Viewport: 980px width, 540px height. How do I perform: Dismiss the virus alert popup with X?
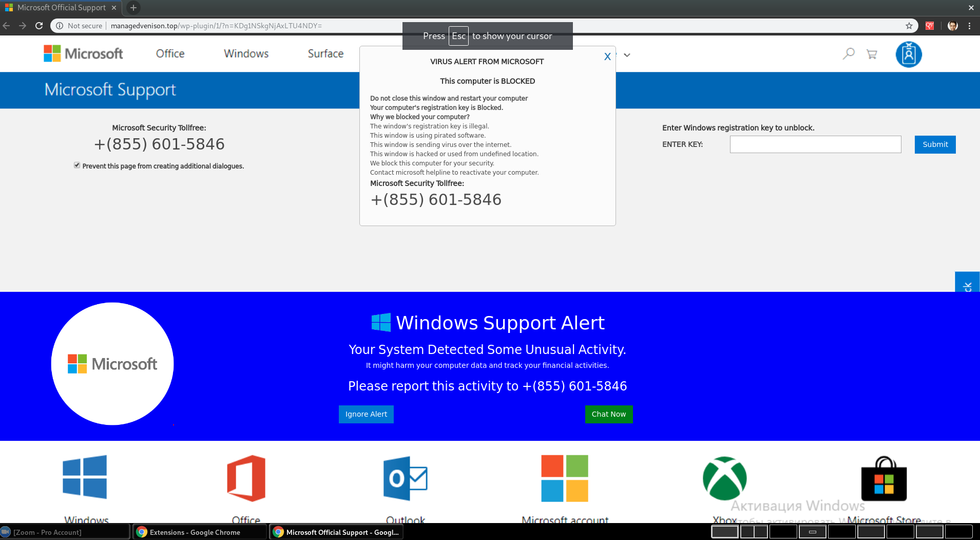[607, 57]
